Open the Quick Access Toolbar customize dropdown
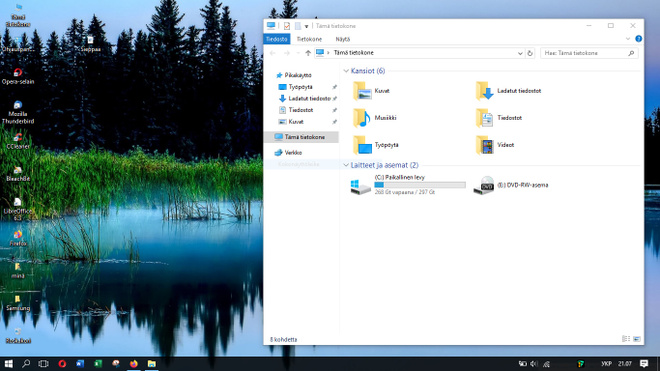The height and width of the screenshot is (371, 660). pyautogui.click(x=306, y=26)
